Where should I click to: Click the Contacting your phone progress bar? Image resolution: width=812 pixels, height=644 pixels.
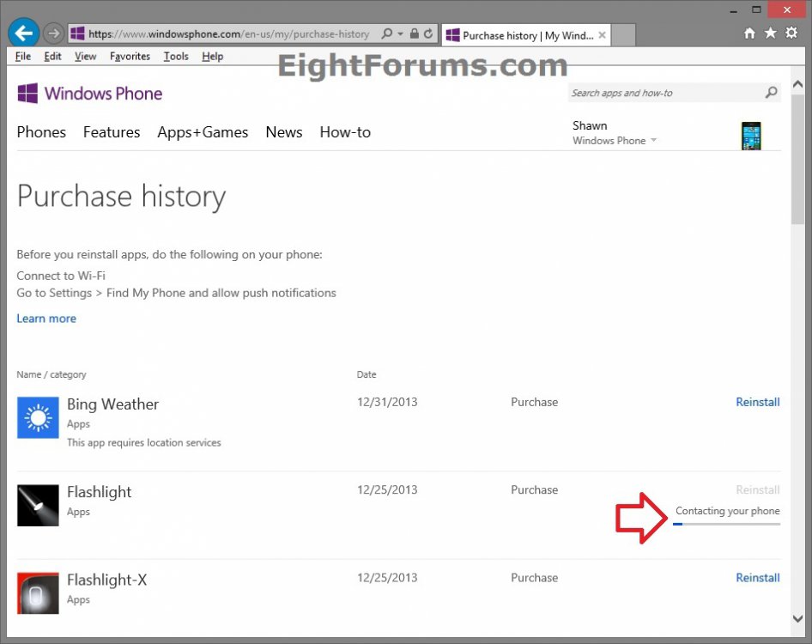coord(726,525)
